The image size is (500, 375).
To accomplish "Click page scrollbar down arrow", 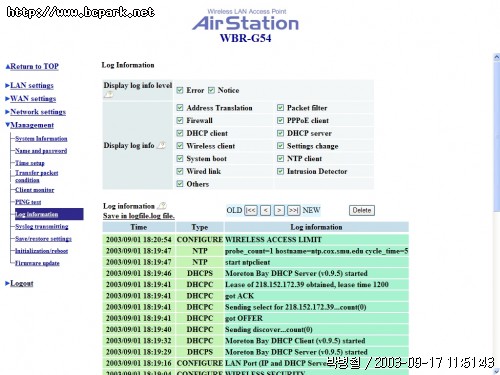I will pyautogui.click(x=496, y=371).
